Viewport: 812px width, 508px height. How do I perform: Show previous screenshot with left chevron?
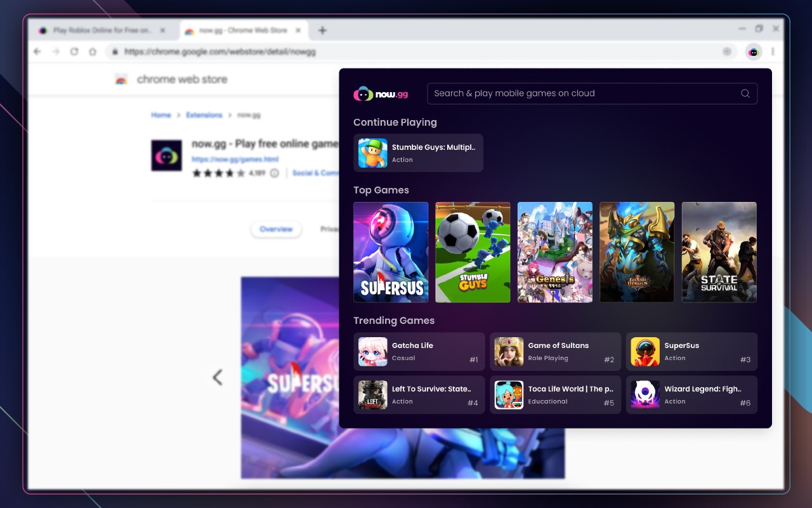pos(218,377)
